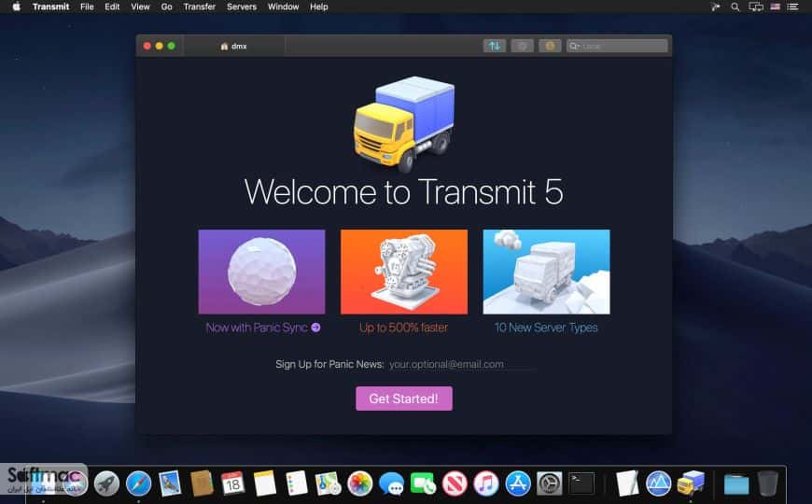Open Maps app in the Dock
The image size is (812, 504).
click(x=328, y=483)
